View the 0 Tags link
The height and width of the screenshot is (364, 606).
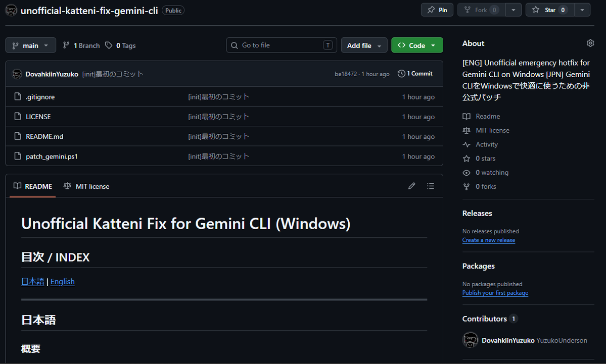121,45
